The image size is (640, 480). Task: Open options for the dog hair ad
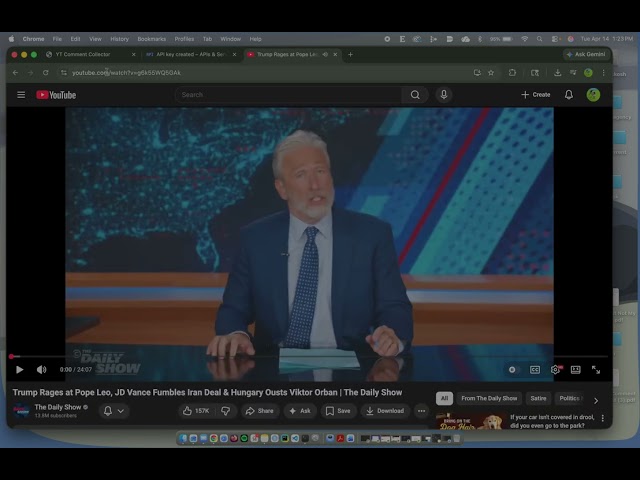click(x=602, y=418)
